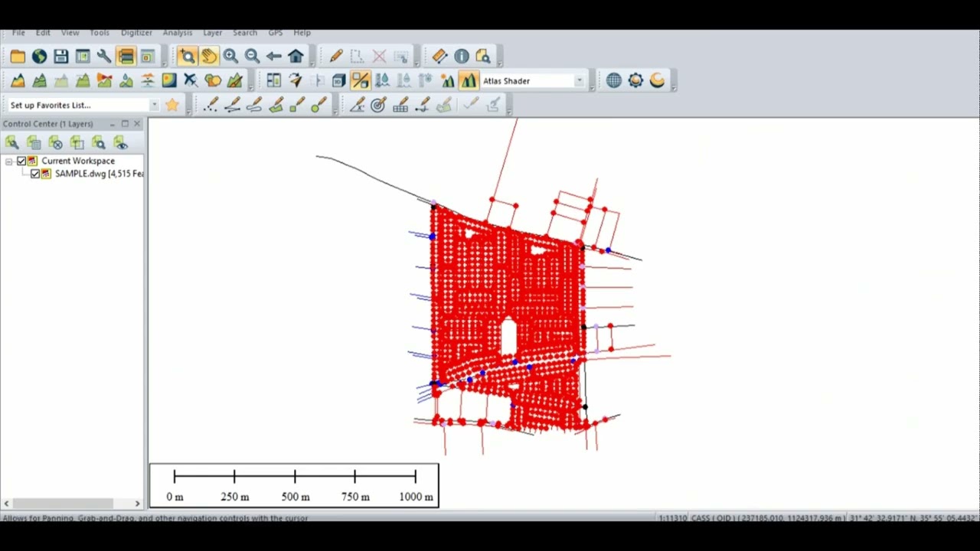Select the Pan hand grab tool

(208, 56)
